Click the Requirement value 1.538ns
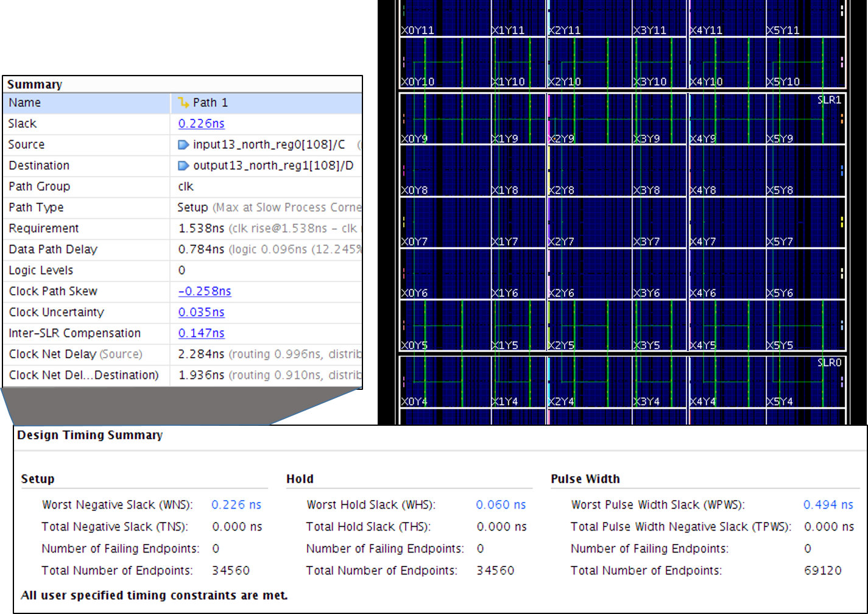This screenshot has width=868, height=614. tap(202, 228)
